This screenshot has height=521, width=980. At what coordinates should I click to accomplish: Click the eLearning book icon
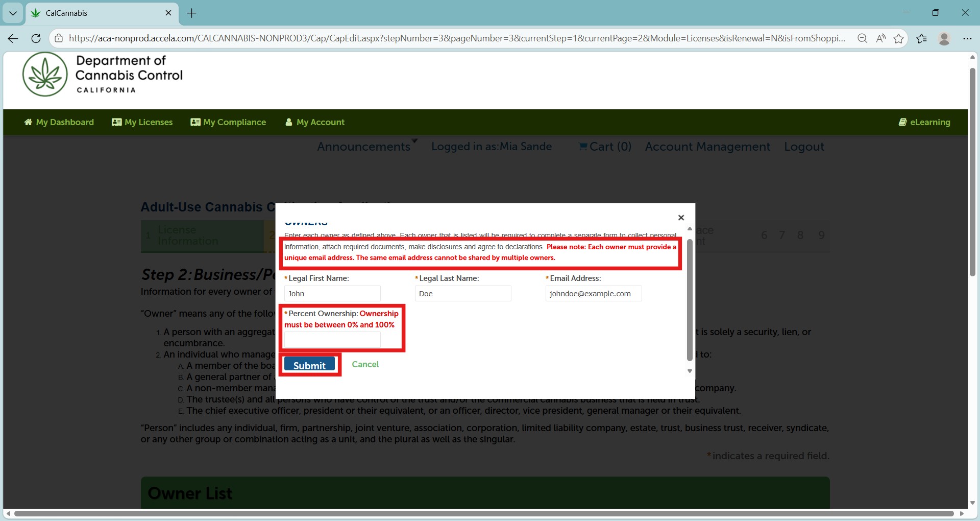pos(902,122)
